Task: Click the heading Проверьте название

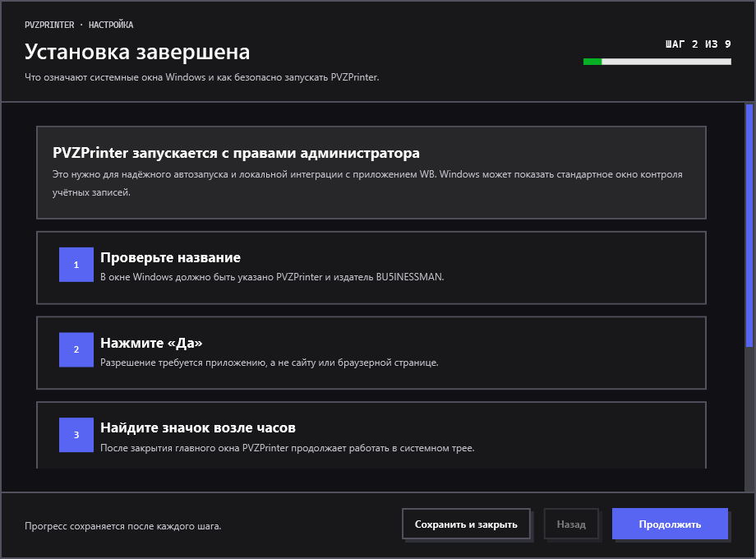Action: point(170,257)
